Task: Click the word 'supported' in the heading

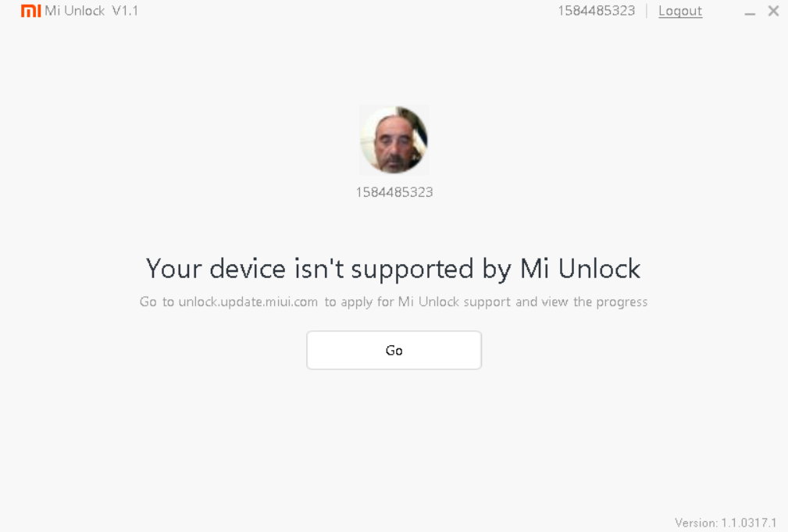Action: 412,270
